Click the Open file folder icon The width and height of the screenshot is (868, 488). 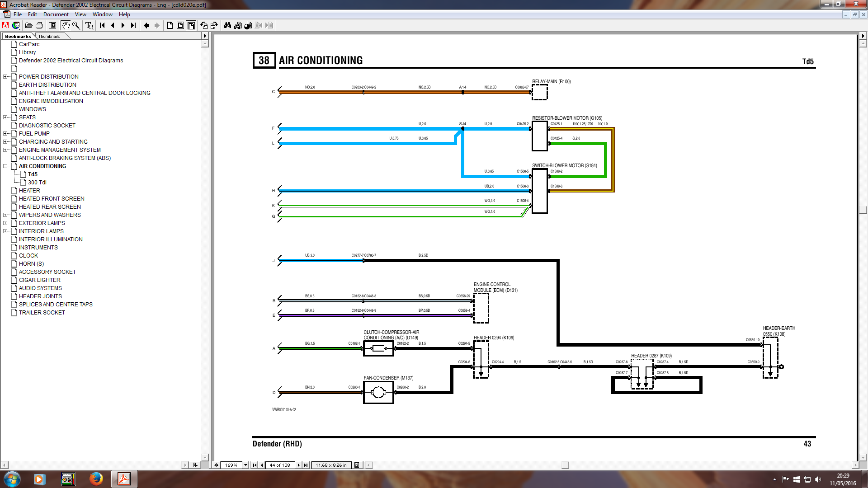pyautogui.click(x=29, y=25)
